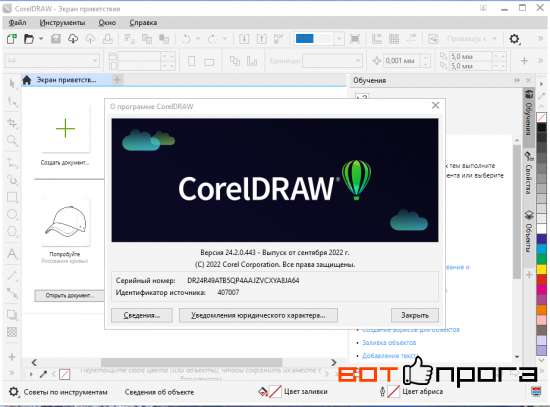Click the nudge distance 0,001 мм field
This screenshot has height=407, width=550.
[x=402, y=61]
